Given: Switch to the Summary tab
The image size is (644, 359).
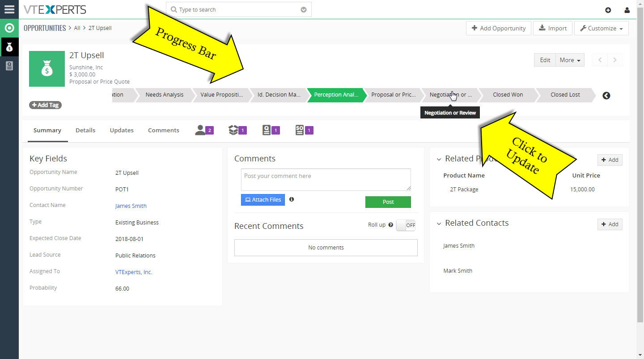Looking at the screenshot, I should click(x=47, y=131).
